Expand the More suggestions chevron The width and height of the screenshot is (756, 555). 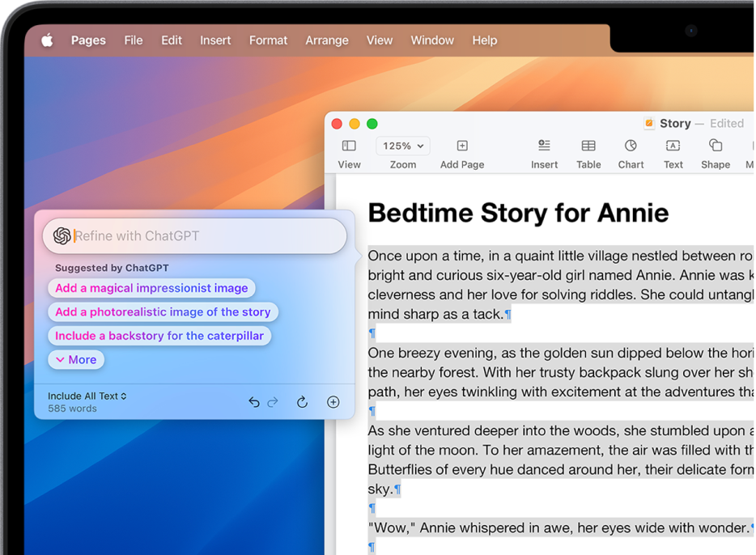pyautogui.click(x=75, y=359)
